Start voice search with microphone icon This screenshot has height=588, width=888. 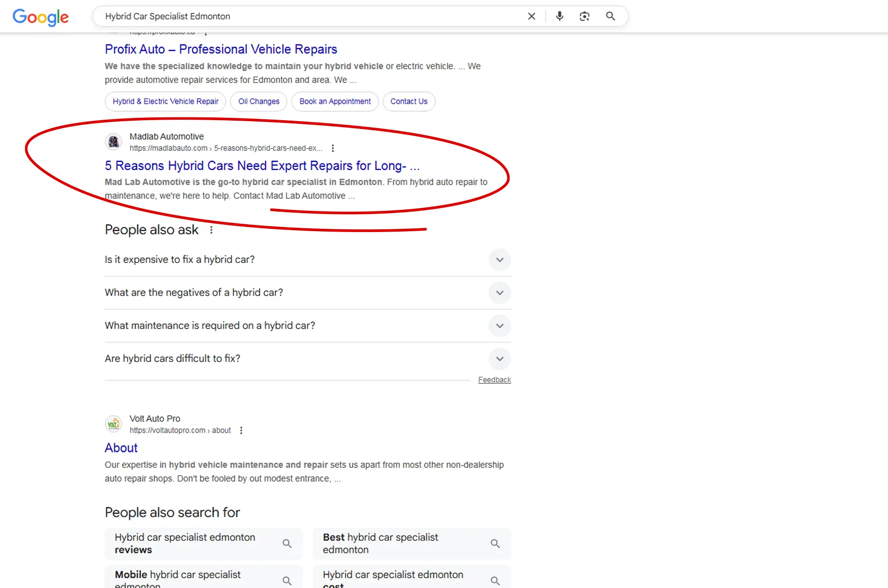(x=560, y=16)
